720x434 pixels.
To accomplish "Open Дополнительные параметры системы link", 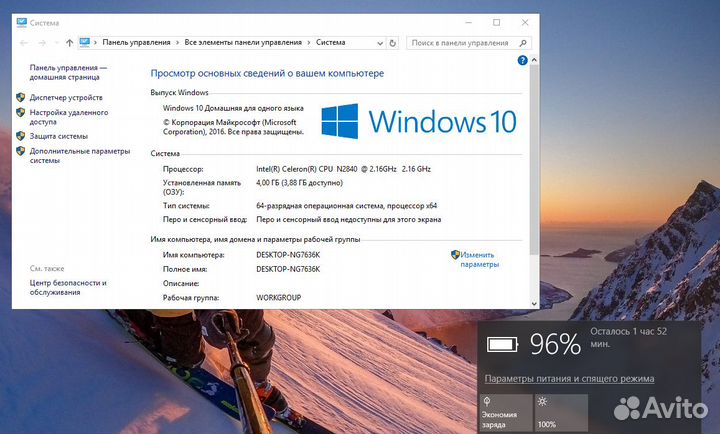I will (x=80, y=156).
